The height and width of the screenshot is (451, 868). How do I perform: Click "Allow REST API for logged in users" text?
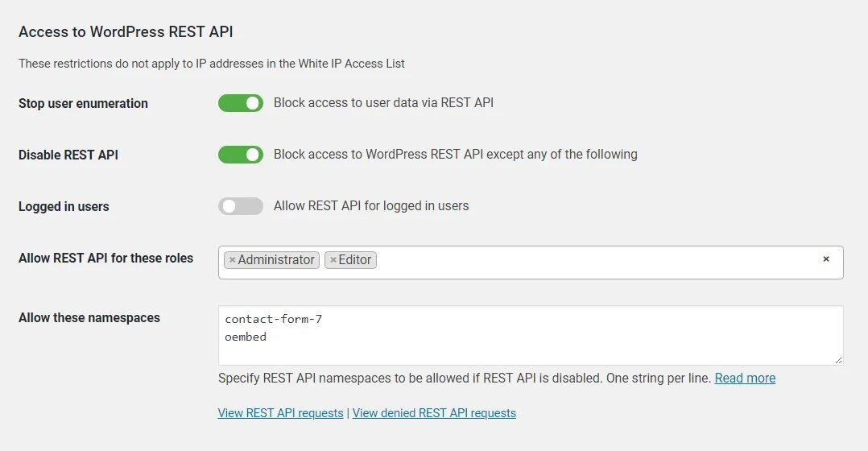click(x=371, y=206)
